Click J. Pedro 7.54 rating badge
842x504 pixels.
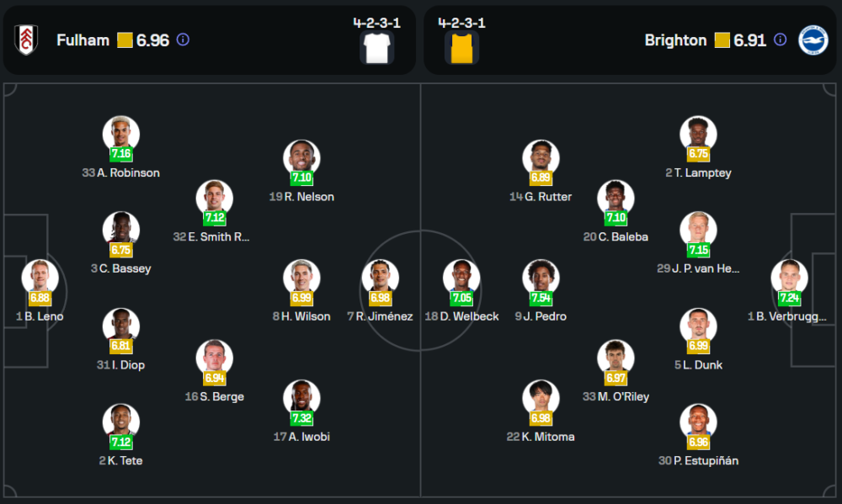point(541,299)
